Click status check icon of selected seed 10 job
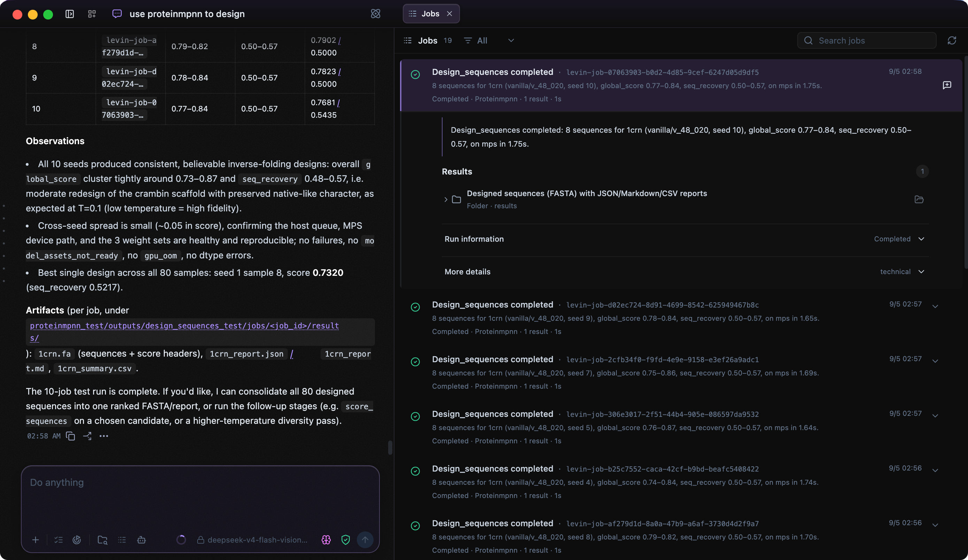Viewport: 968px width, 560px height. click(x=415, y=75)
